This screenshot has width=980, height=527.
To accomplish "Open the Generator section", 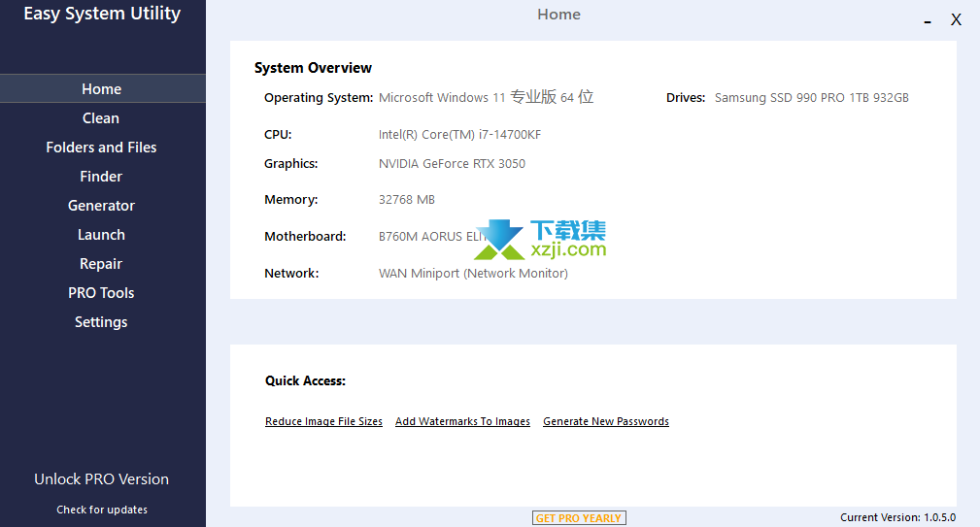I will 101,206.
